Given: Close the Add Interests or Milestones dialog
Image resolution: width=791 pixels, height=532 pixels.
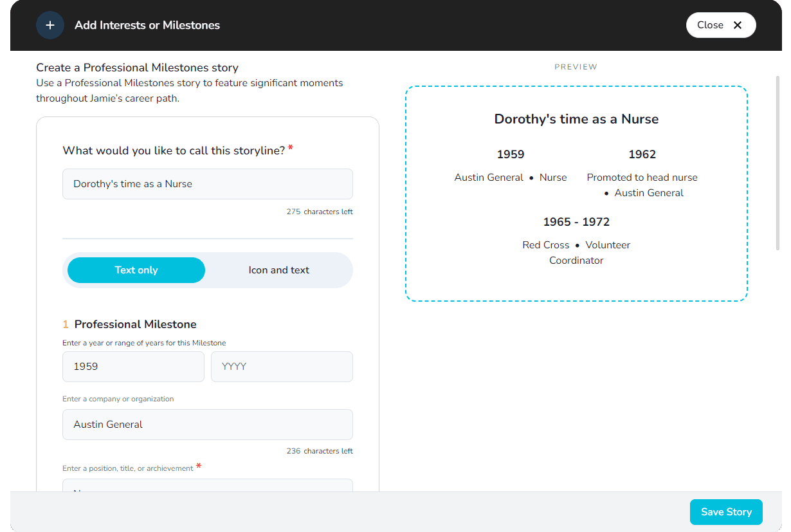Looking at the screenshot, I should pyautogui.click(x=720, y=25).
